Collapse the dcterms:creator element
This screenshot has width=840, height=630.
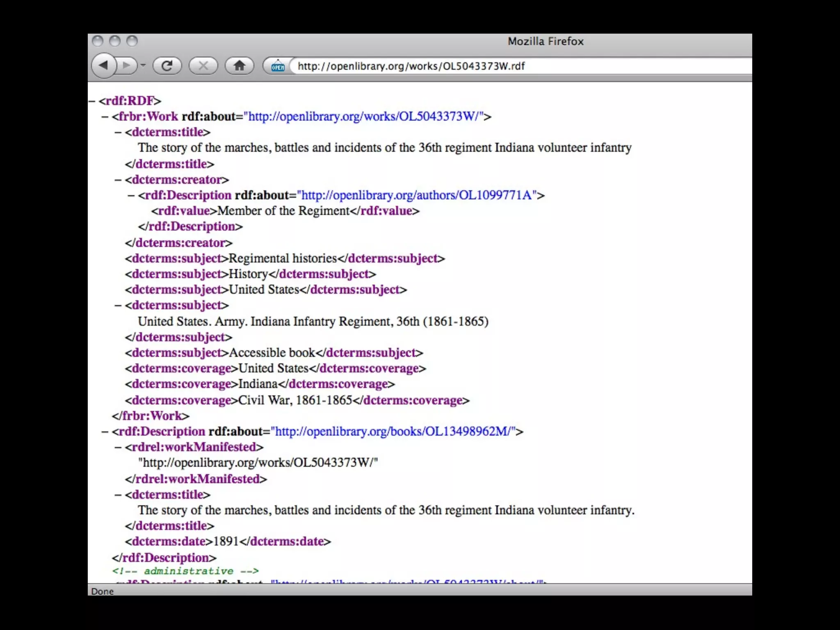click(x=118, y=180)
